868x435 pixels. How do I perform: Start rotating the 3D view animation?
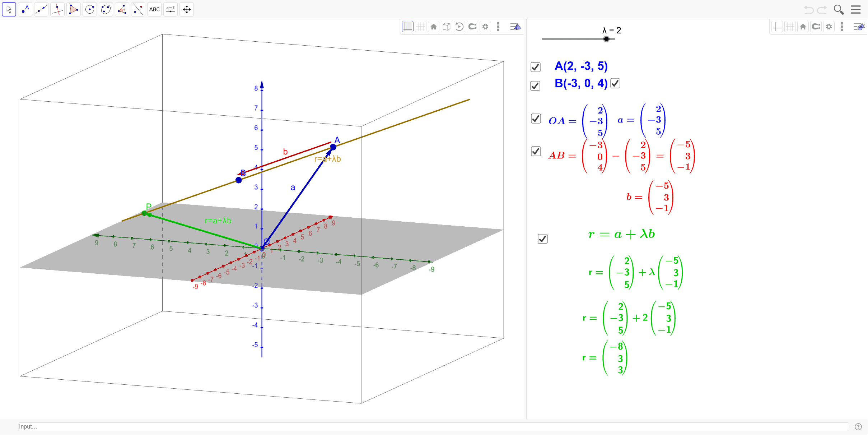pos(459,27)
